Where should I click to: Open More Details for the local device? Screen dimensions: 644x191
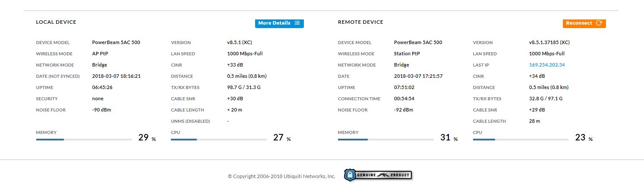click(x=275, y=23)
